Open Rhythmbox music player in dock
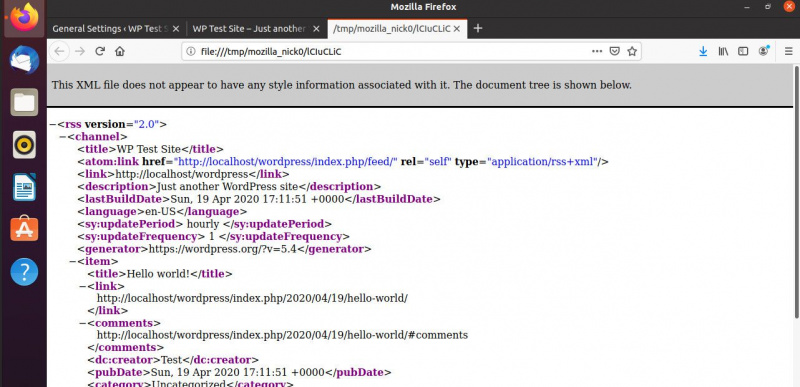The image size is (800, 387). click(x=24, y=145)
